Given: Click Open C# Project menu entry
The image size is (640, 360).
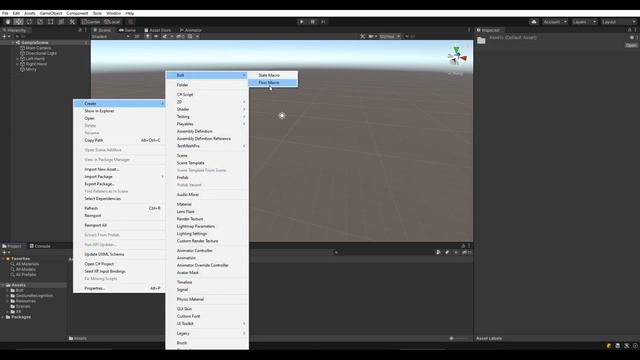Looking at the screenshot, I should 119,264.
